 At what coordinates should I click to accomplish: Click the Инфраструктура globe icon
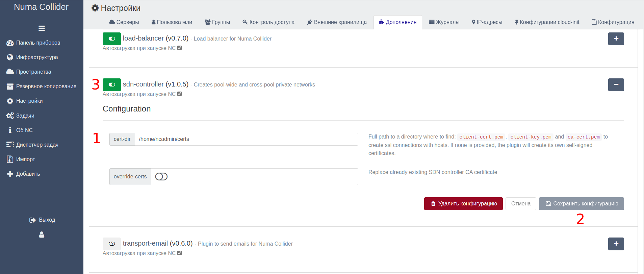[x=10, y=57]
